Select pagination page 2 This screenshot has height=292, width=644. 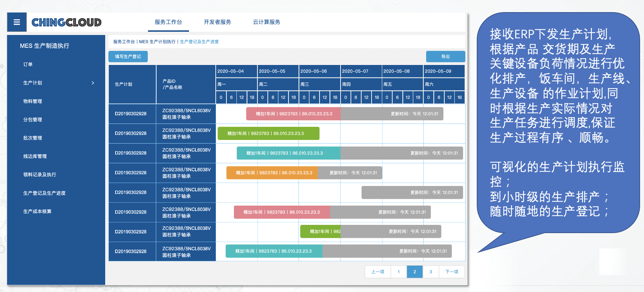click(x=415, y=272)
